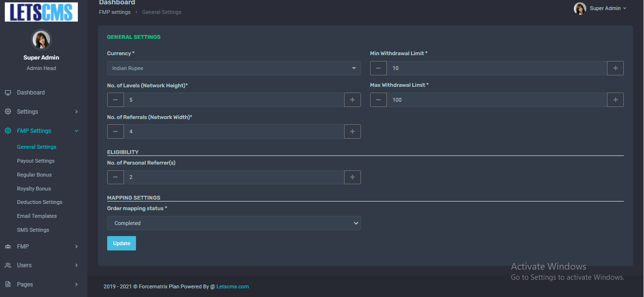This screenshot has width=644, height=297.
Task: Click the Settings gear icon in sidebar
Action: [x=8, y=112]
